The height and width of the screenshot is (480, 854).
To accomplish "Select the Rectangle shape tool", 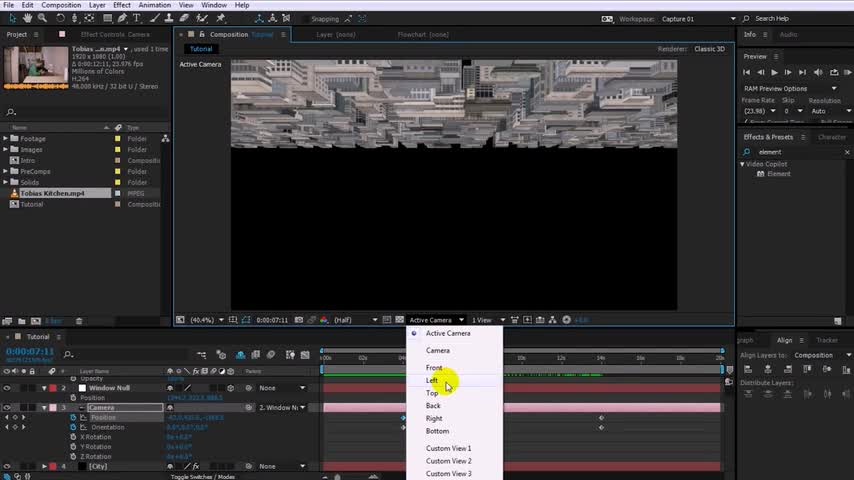I will tap(107, 19).
